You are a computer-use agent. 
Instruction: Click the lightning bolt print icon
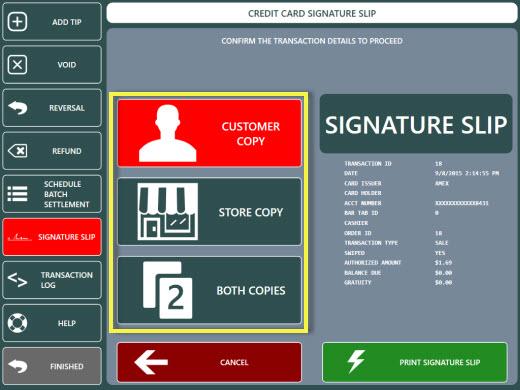pos(356,362)
